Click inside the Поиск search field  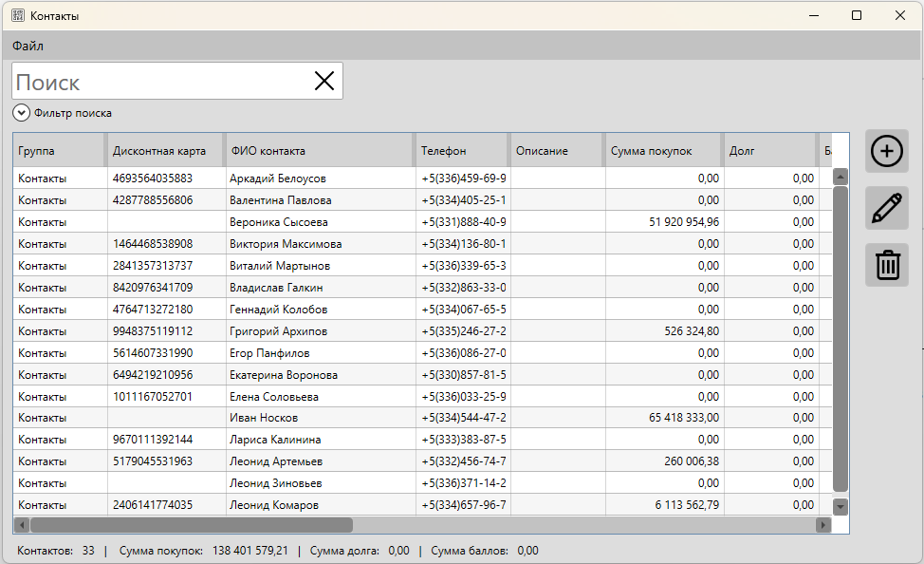point(161,82)
